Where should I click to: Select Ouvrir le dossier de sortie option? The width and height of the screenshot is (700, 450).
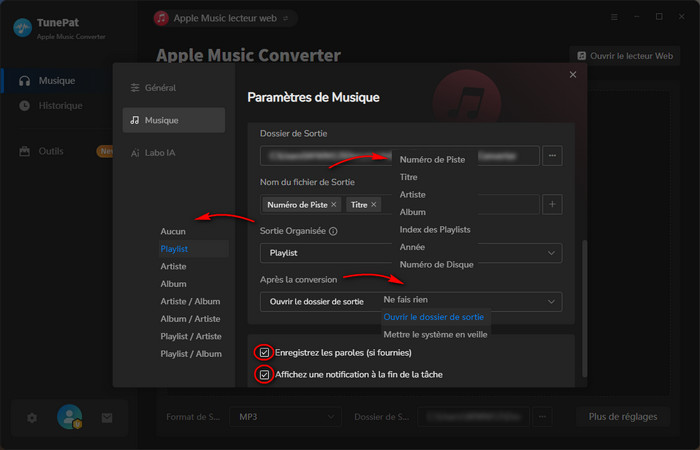pos(435,317)
